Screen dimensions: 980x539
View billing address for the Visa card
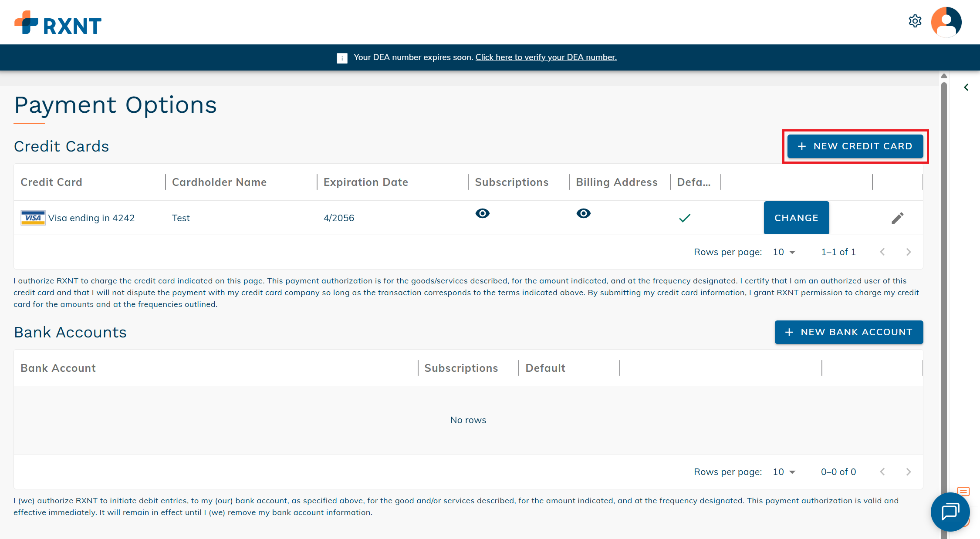pos(583,213)
